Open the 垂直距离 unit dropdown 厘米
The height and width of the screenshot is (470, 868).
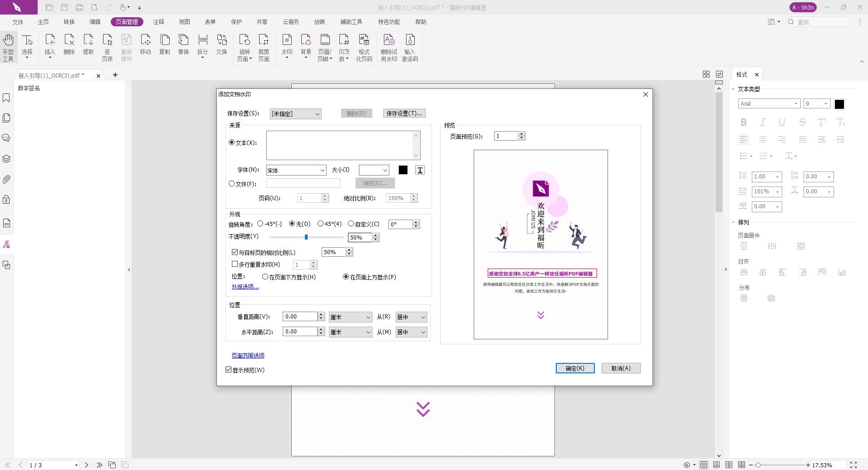click(350, 317)
